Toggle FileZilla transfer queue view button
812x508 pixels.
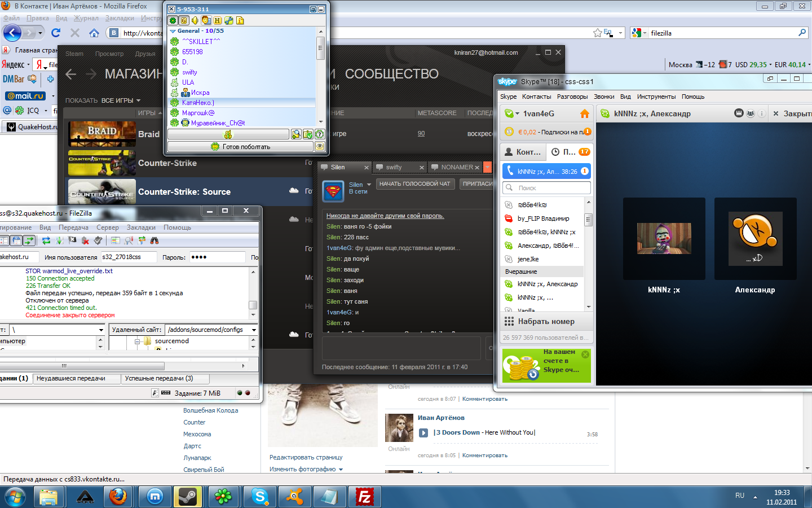tap(29, 240)
